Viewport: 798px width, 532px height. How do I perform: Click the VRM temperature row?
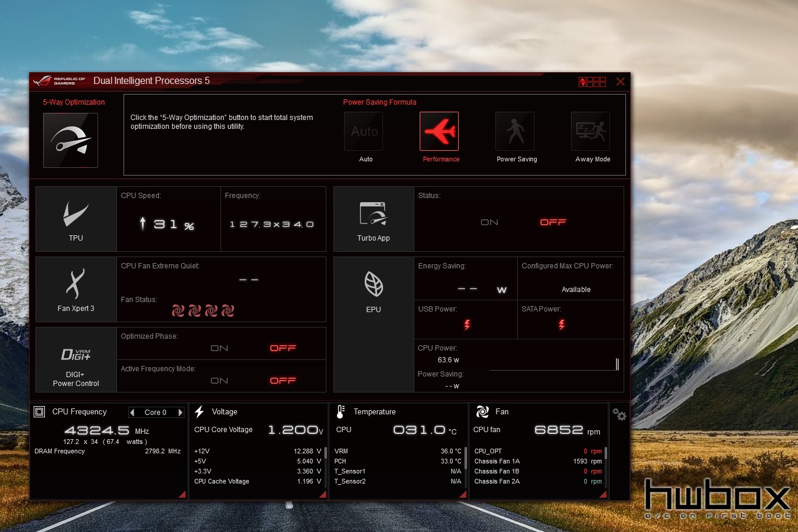click(x=398, y=451)
